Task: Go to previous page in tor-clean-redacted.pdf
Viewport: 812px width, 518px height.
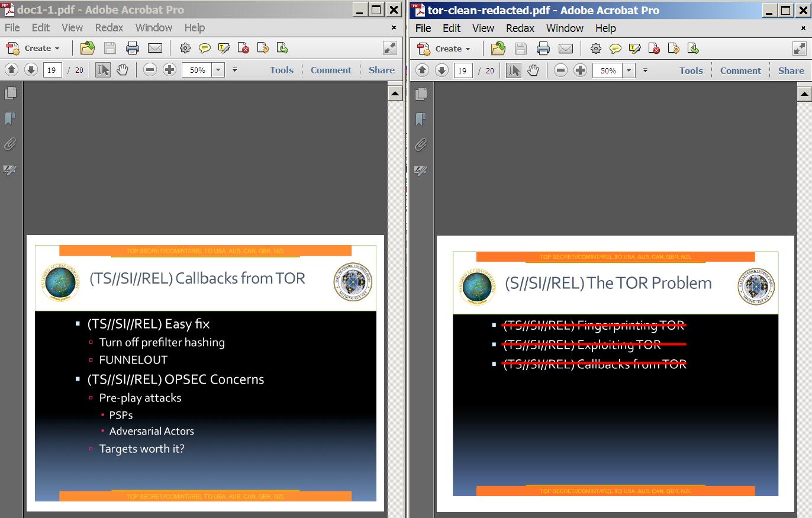Action: pos(422,70)
